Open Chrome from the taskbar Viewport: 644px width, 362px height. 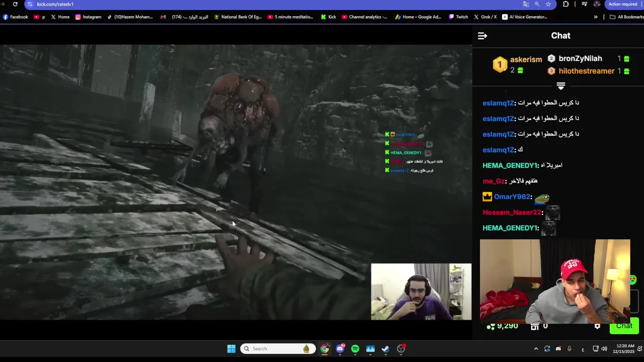click(x=325, y=348)
